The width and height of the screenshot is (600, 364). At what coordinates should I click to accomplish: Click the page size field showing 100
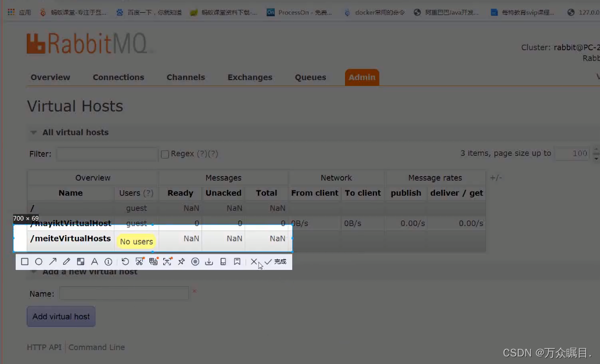pos(572,154)
